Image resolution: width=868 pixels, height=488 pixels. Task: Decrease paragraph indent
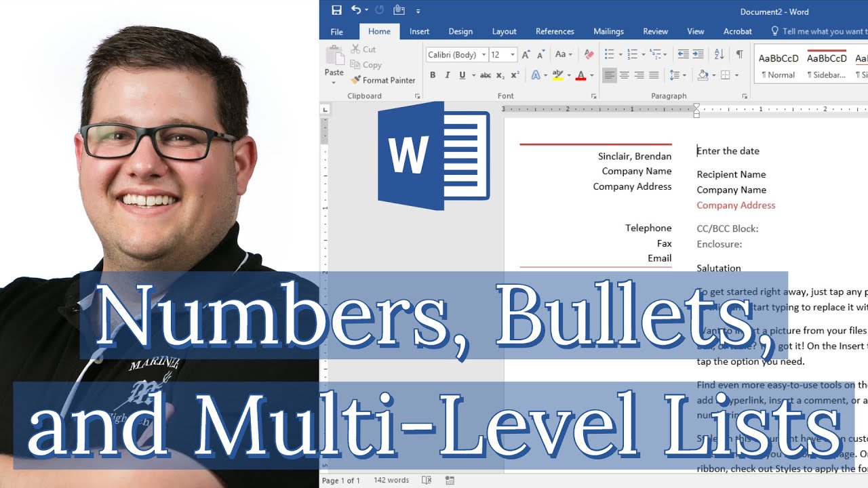point(683,55)
